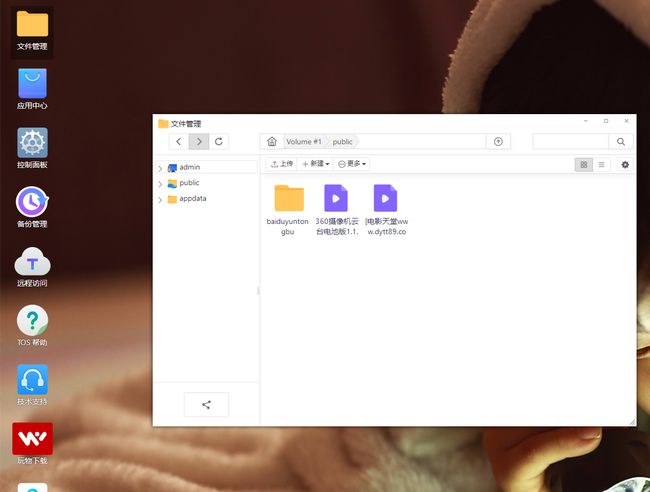The image size is (650, 492).
Task: Open the 备份管理 clock icon
Action: coord(32,207)
